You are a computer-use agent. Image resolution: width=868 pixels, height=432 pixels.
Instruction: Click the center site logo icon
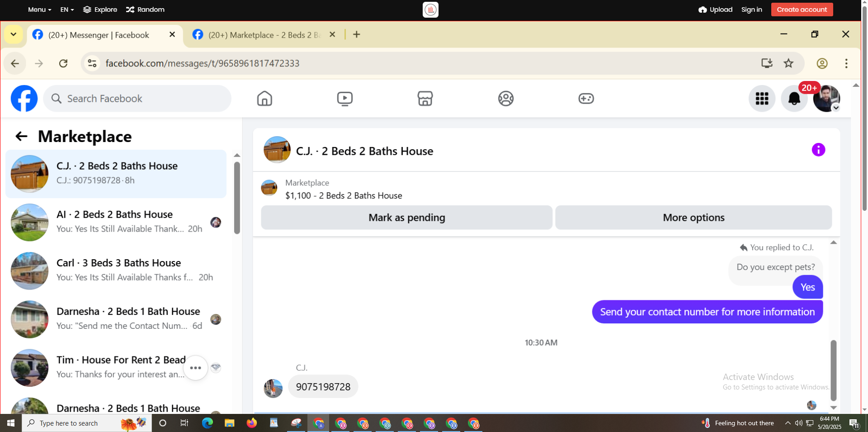tap(430, 9)
